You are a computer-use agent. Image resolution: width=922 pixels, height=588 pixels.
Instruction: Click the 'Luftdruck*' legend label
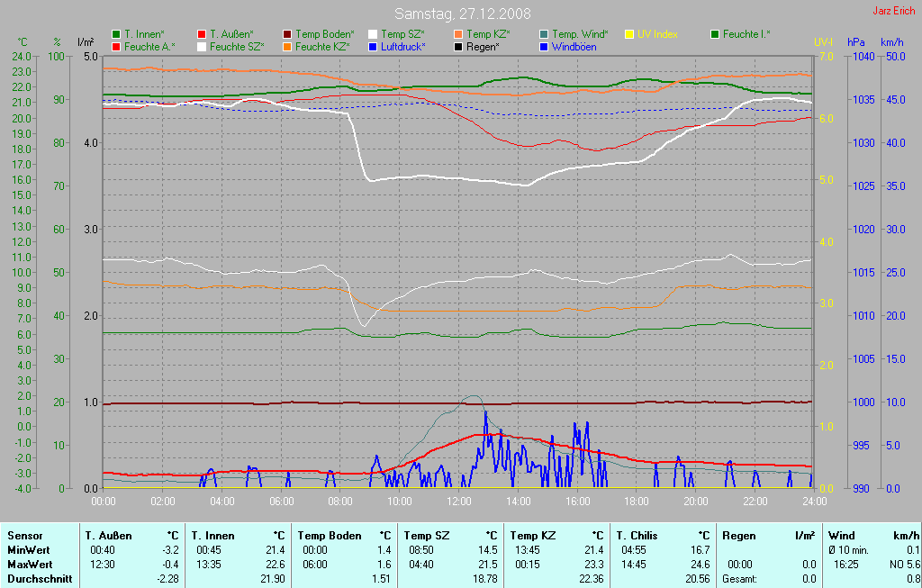(x=402, y=47)
